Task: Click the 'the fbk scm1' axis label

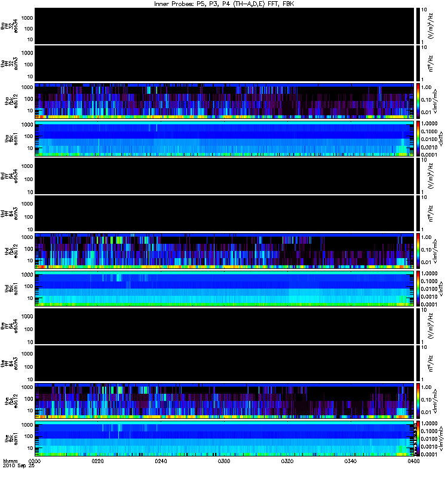Action: tap(11, 439)
